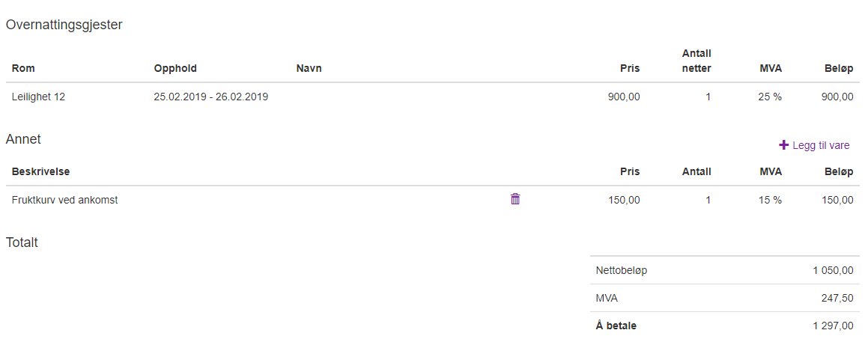Click the 150,00 price for the fruit basket
The width and height of the screenshot is (868, 345).
pyautogui.click(x=623, y=200)
